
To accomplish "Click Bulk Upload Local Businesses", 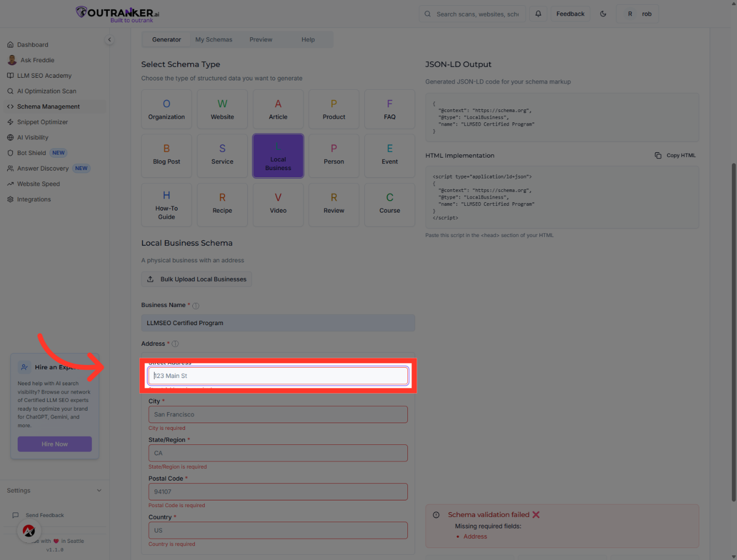I will tap(196, 279).
